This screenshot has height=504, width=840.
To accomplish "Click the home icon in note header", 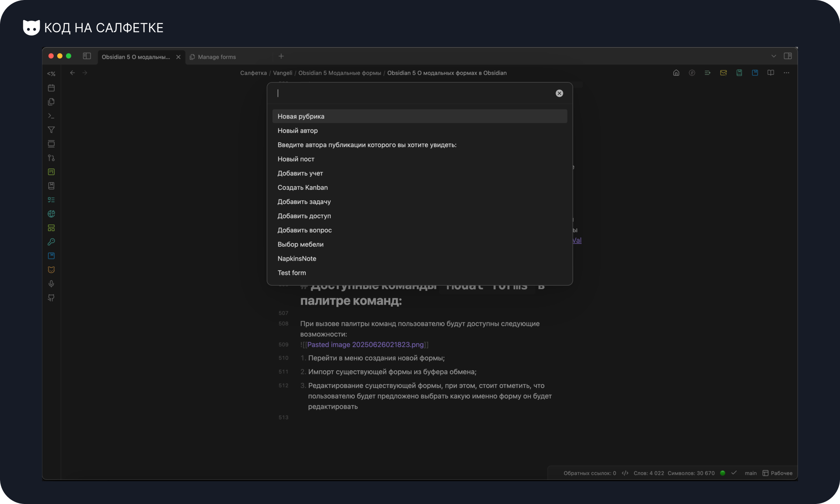I will (x=676, y=73).
